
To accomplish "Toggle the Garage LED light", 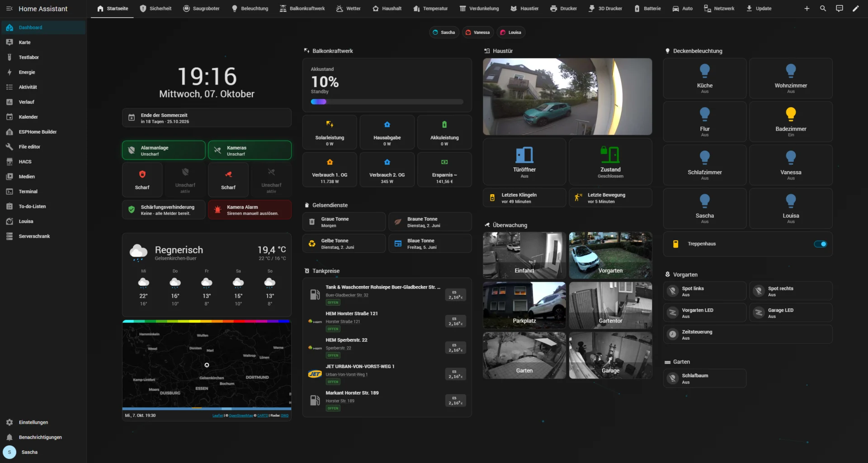I will pos(791,313).
